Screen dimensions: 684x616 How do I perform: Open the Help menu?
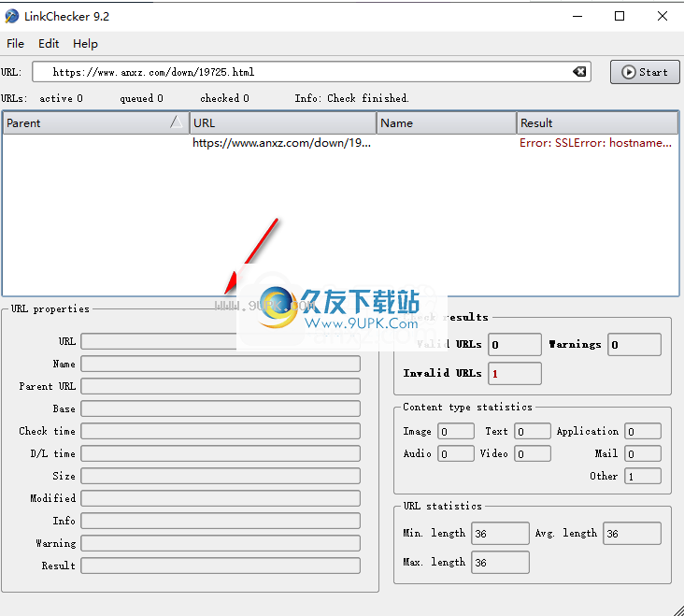click(x=85, y=44)
